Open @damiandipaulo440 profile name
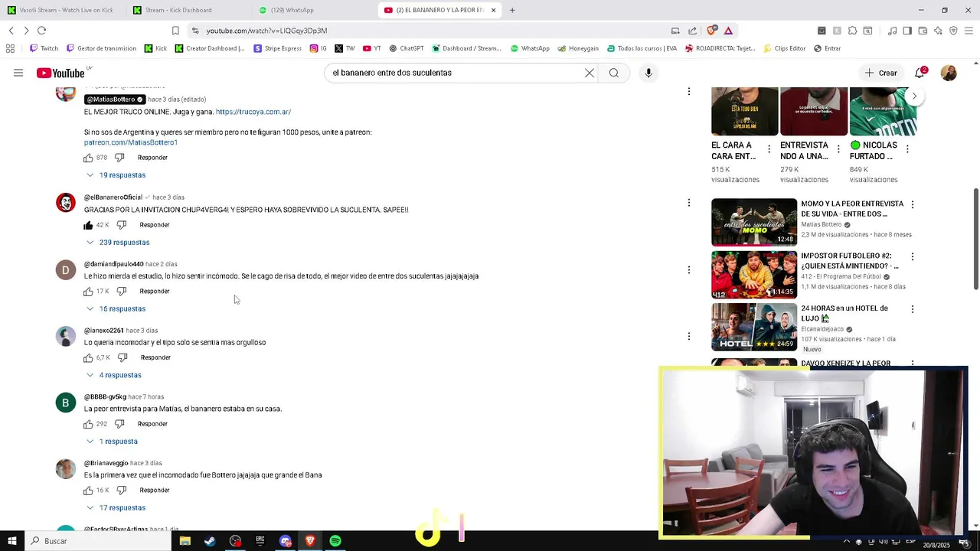 pos(114,264)
